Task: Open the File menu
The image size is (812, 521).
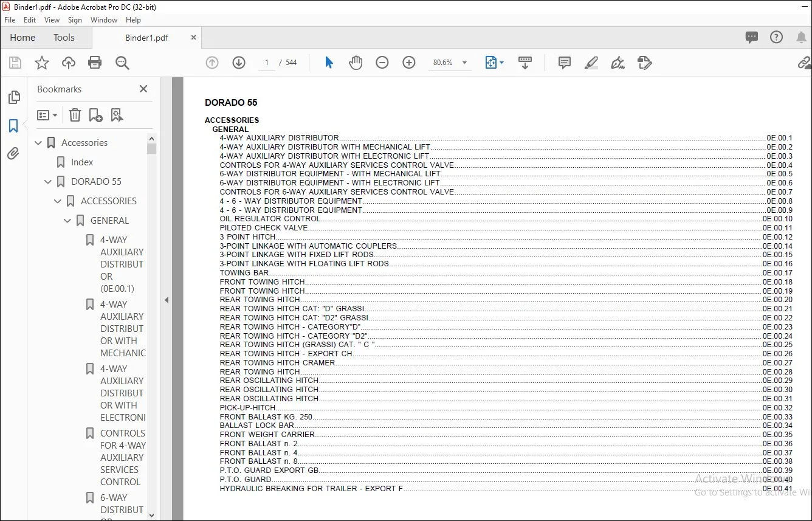Action: [x=10, y=20]
